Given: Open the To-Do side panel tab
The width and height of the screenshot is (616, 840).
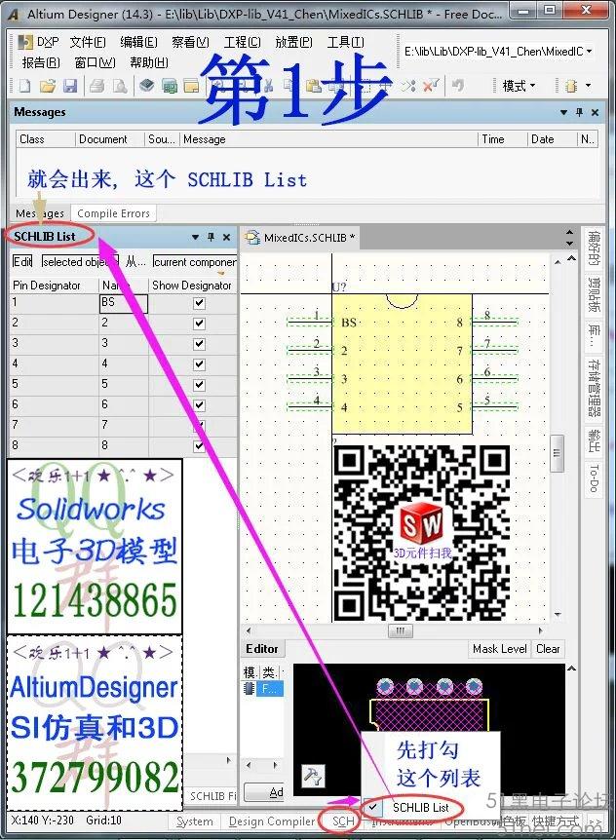Looking at the screenshot, I should coord(593,477).
